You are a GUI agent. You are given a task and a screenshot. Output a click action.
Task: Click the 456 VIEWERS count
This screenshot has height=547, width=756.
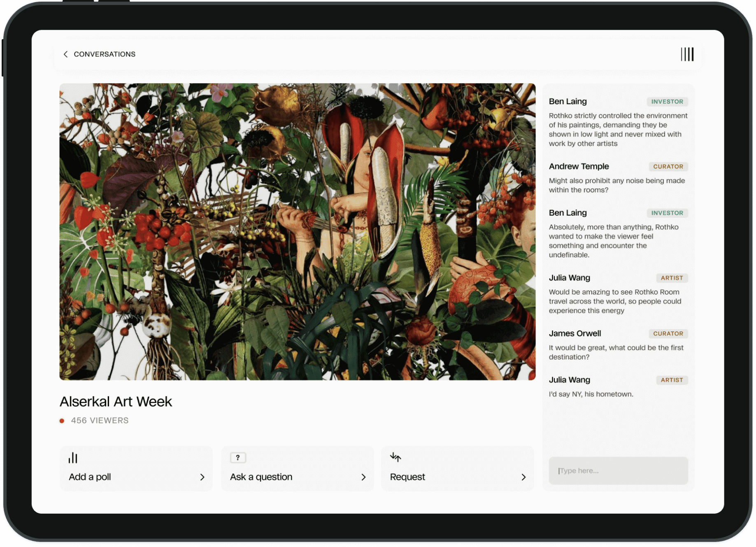point(100,421)
